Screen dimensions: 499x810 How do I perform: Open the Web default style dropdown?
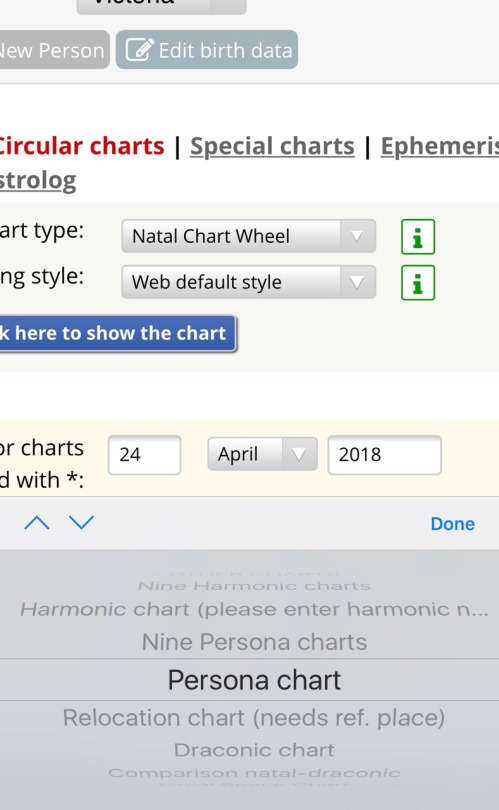tap(248, 282)
